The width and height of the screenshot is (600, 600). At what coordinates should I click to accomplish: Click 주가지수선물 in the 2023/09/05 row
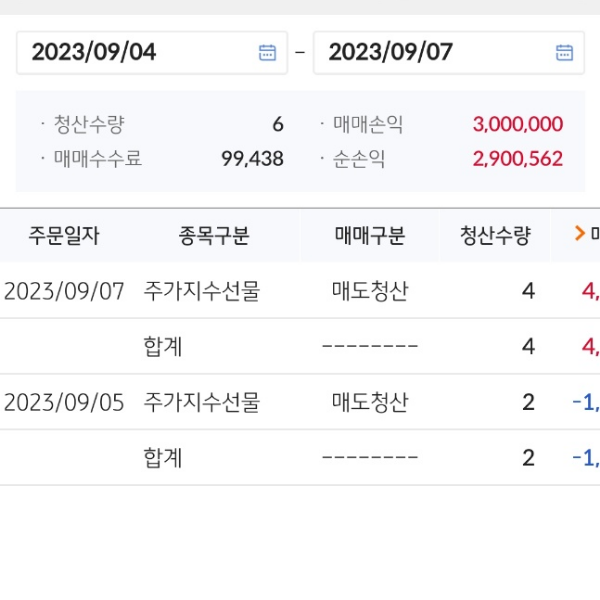[x=201, y=402]
